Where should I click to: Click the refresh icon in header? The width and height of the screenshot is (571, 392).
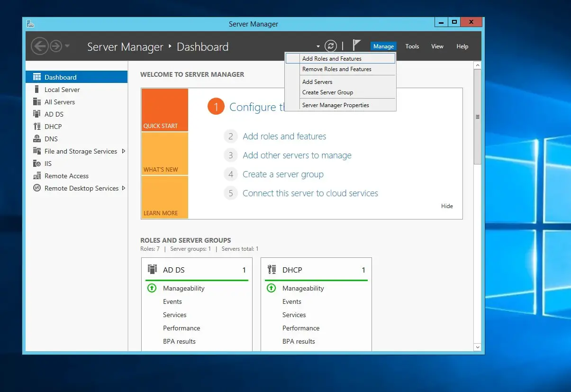tap(331, 46)
